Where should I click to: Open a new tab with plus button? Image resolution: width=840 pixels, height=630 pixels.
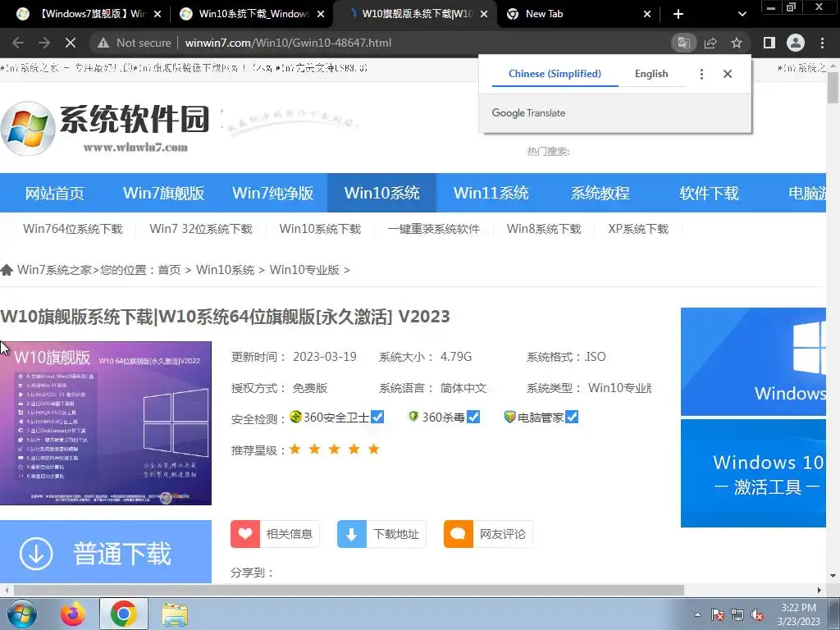click(x=678, y=14)
